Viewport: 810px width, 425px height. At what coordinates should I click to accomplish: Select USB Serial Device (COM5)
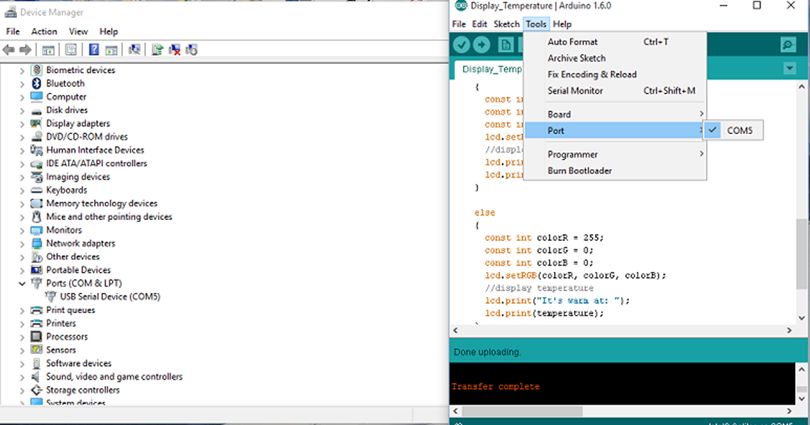(x=110, y=297)
